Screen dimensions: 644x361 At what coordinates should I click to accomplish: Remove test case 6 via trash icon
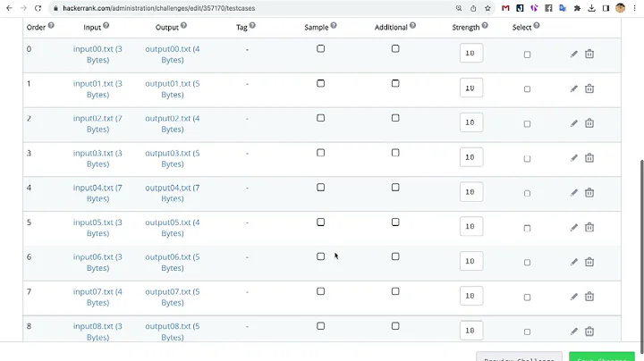589,262
